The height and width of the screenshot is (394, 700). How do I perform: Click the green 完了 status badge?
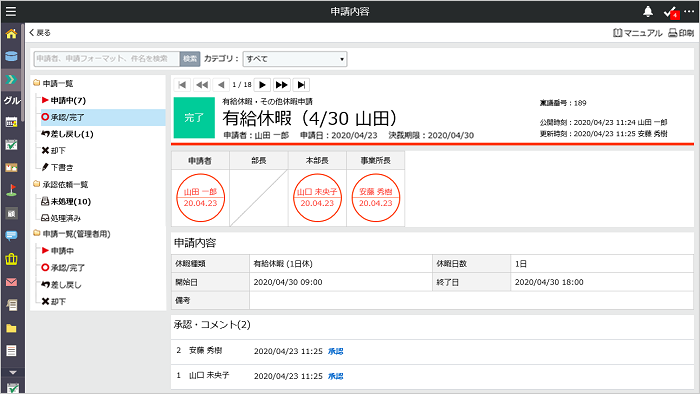pos(194,118)
